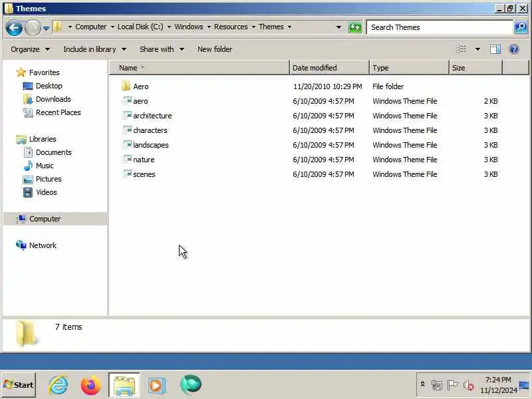Focus the Search Themes field
This screenshot has height=399, width=532.
[x=440, y=27]
